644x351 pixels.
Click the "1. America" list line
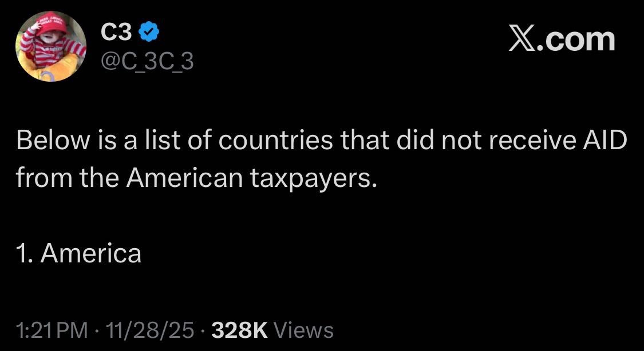click(x=79, y=253)
